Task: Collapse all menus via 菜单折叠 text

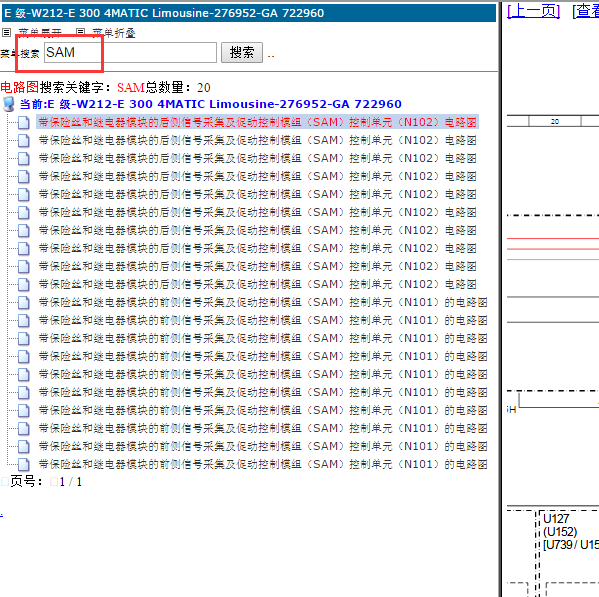Action: click(114, 33)
